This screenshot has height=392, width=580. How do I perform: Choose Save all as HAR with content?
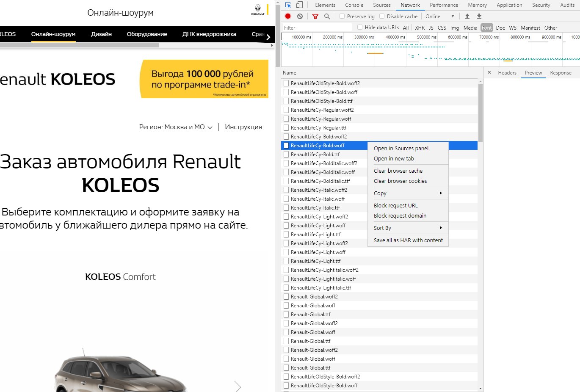(x=408, y=240)
